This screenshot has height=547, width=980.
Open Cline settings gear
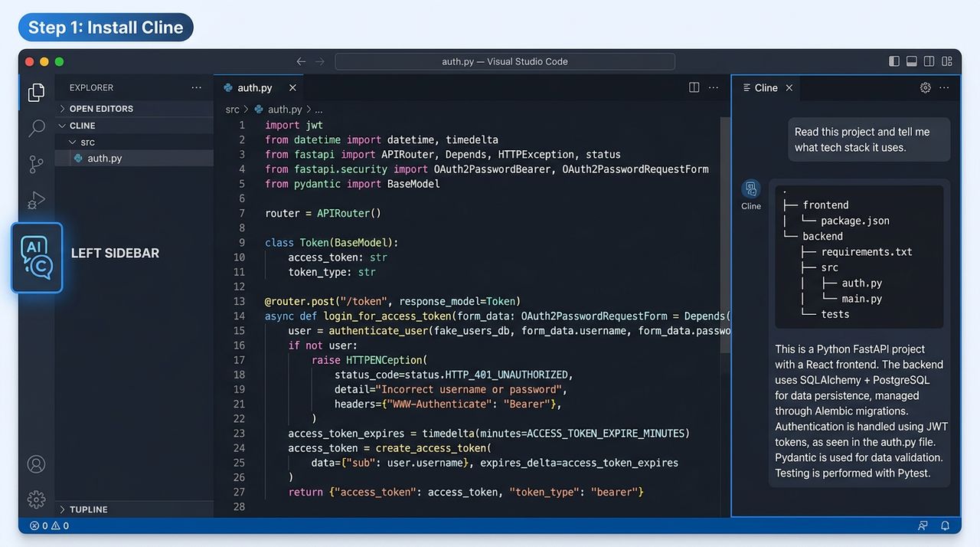(926, 87)
